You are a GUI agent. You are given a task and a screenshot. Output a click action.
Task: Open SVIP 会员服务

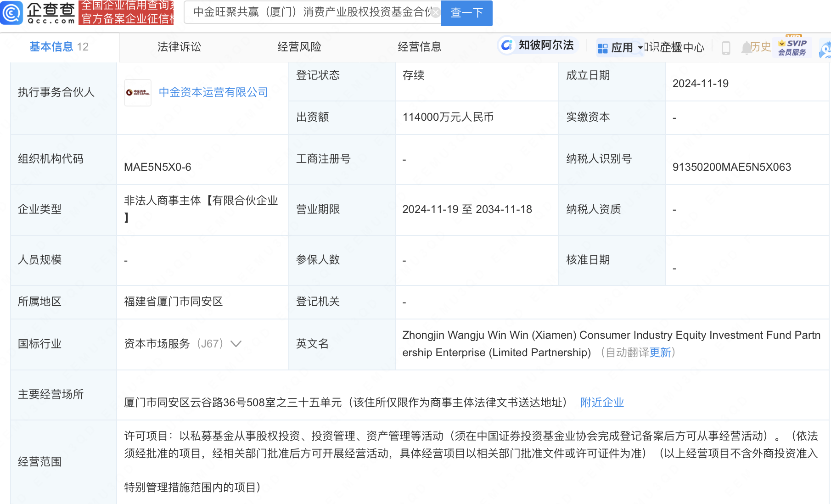[x=792, y=47]
